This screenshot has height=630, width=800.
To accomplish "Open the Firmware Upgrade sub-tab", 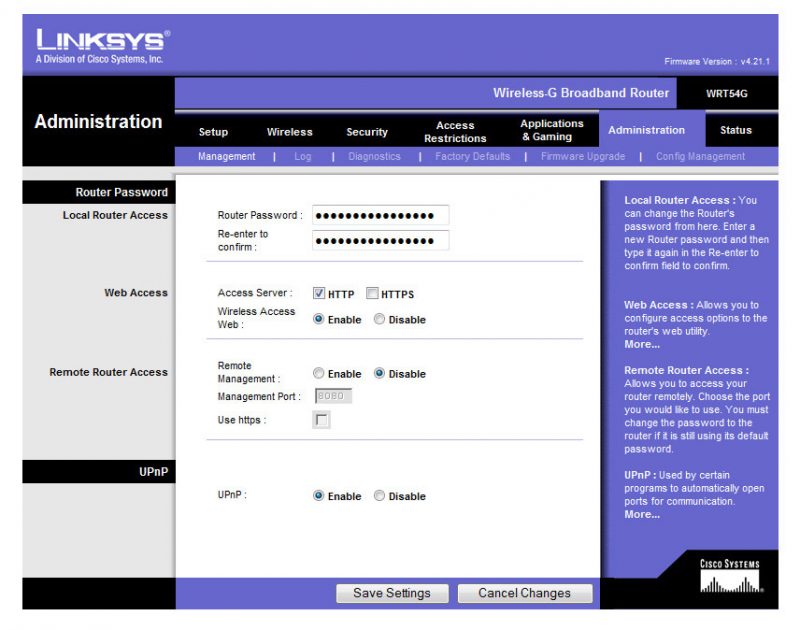I will (x=583, y=156).
